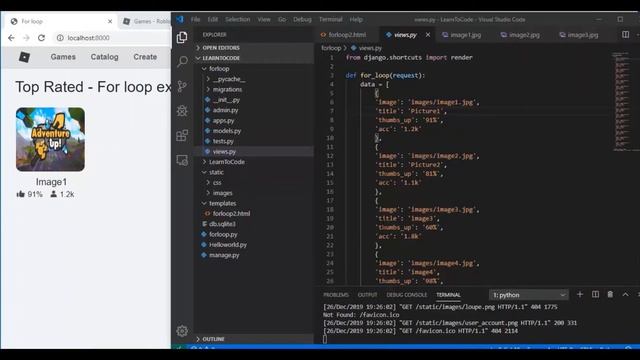Click the user icon beside 1.2k
This screenshot has width=640, height=360.
point(53,194)
